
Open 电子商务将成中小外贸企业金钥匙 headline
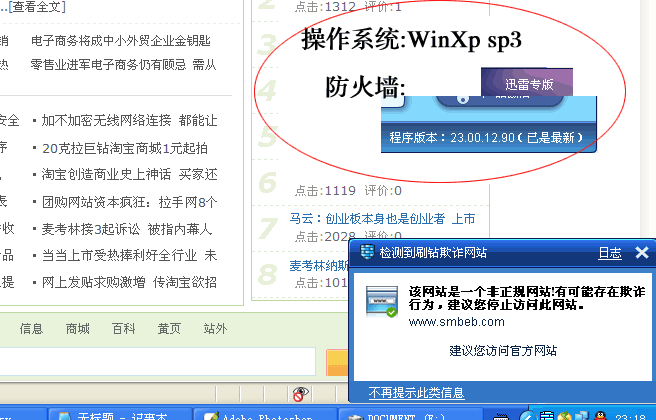click(121, 41)
